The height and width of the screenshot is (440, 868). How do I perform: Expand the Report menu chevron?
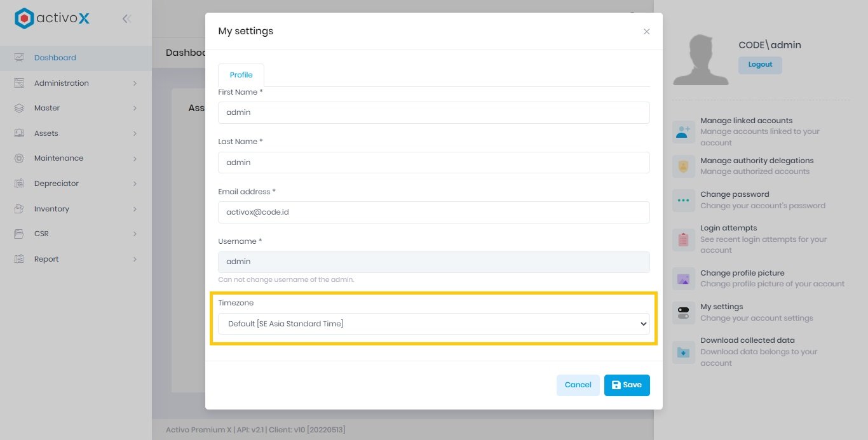tap(135, 259)
